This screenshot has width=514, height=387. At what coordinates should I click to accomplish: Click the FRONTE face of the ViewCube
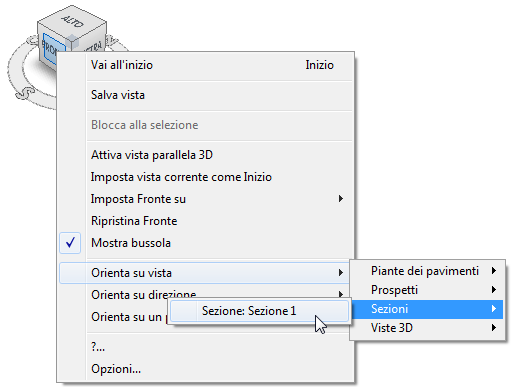pos(49,48)
